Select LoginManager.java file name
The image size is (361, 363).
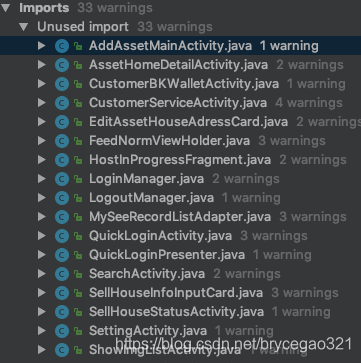146,179
